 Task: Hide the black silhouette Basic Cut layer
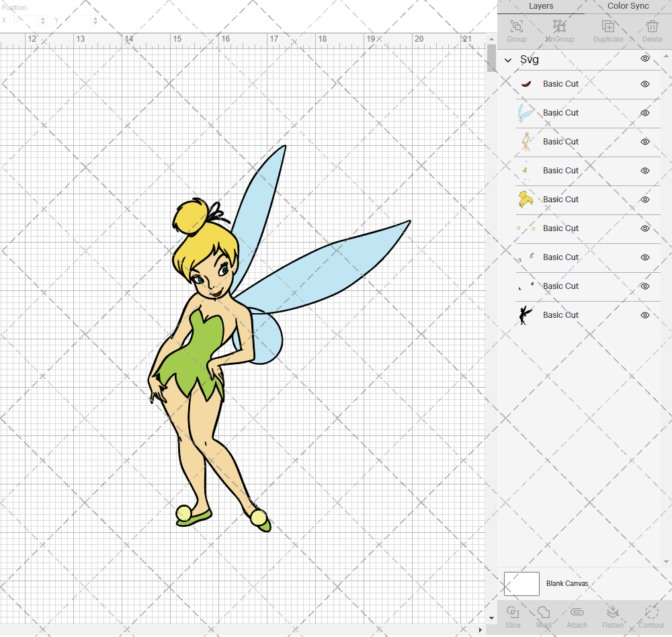click(x=645, y=315)
